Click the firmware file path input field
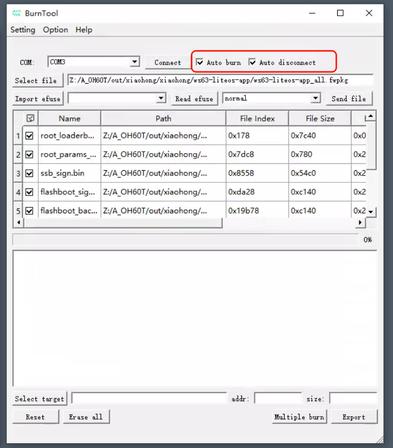The width and height of the screenshot is (393, 448). (220, 80)
